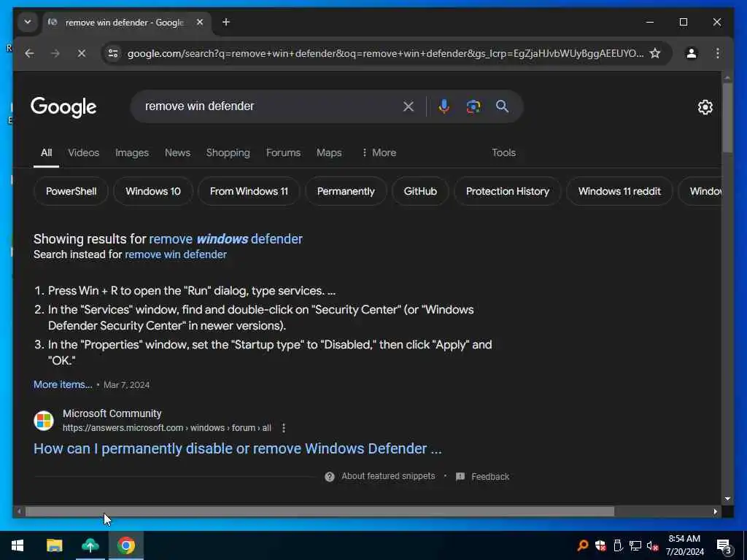This screenshot has width=747, height=560.
Task: Open the network tray icon
Action: (635, 545)
